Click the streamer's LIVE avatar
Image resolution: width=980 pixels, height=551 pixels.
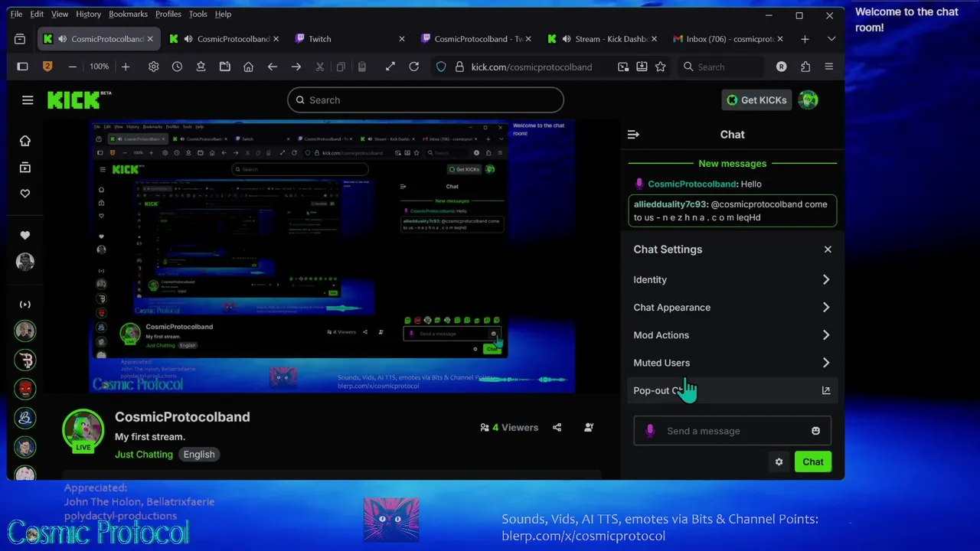click(x=83, y=431)
